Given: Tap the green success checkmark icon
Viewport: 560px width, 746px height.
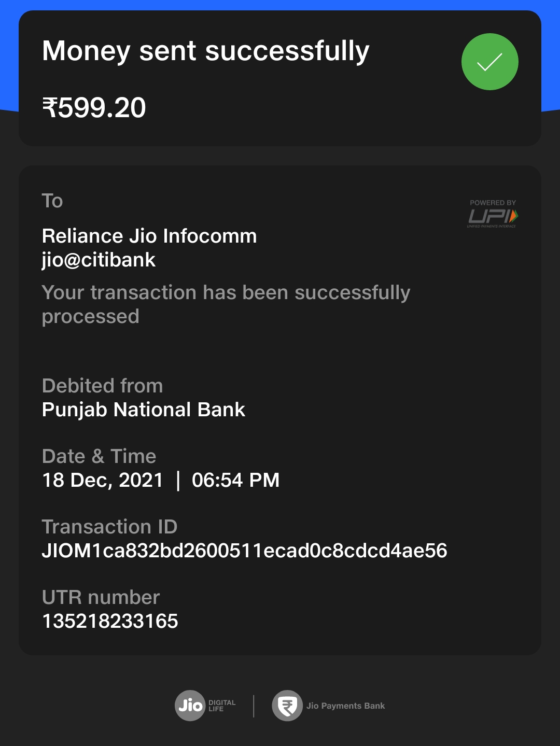Looking at the screenshot, I should pos(489,62).
